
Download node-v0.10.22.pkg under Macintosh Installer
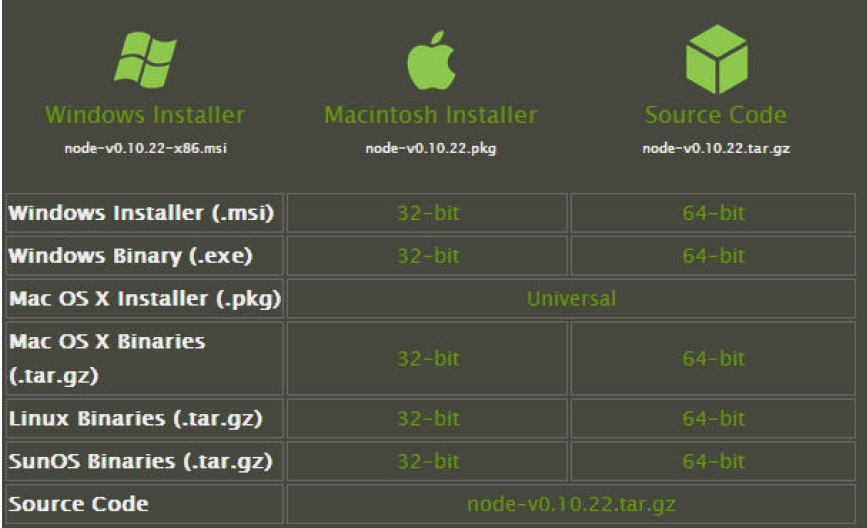(x=431, y=148)
